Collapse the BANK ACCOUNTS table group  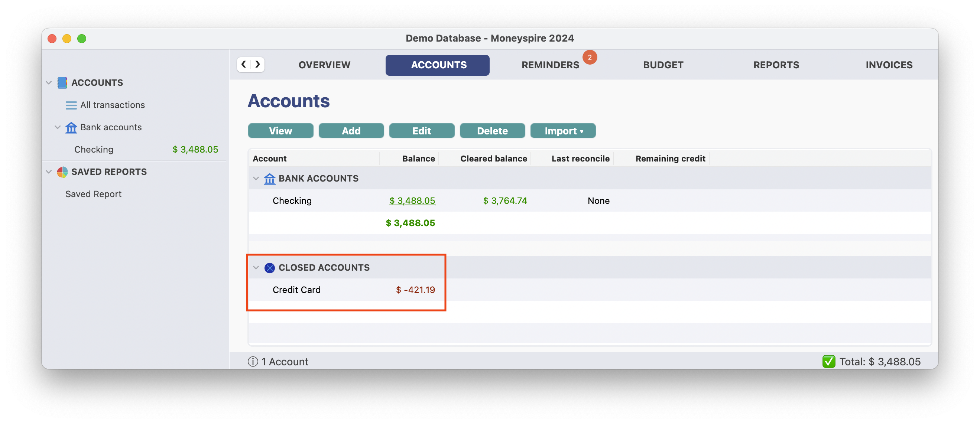click(x=256, y=178)
